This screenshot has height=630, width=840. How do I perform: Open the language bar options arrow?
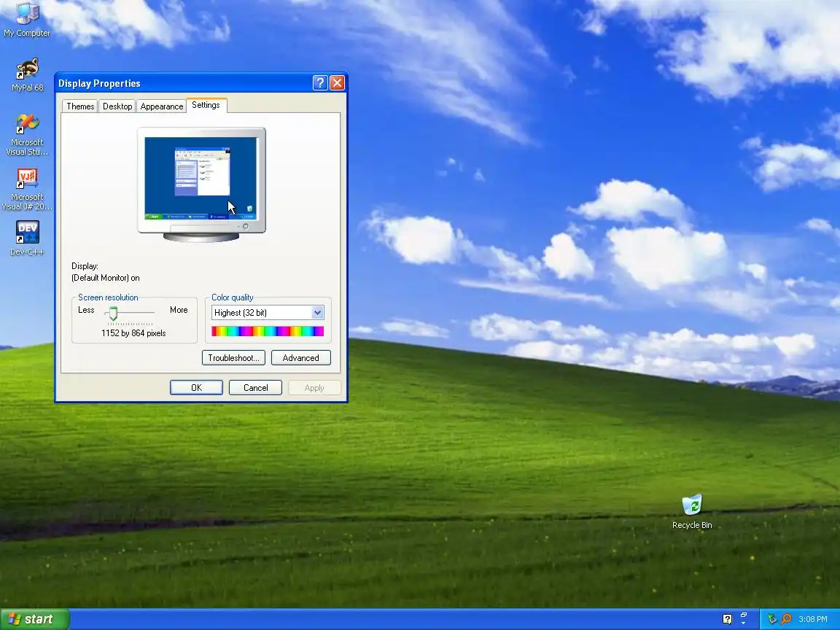point(744,623)
